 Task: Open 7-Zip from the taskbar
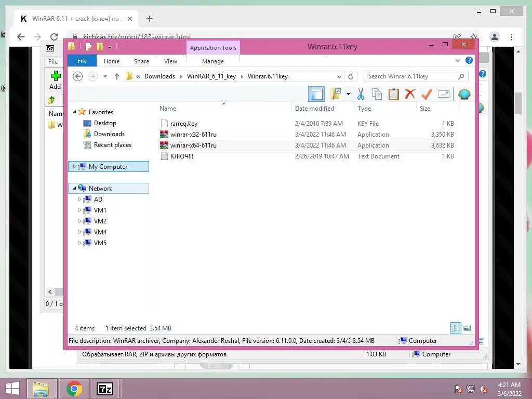click(105, 389)
